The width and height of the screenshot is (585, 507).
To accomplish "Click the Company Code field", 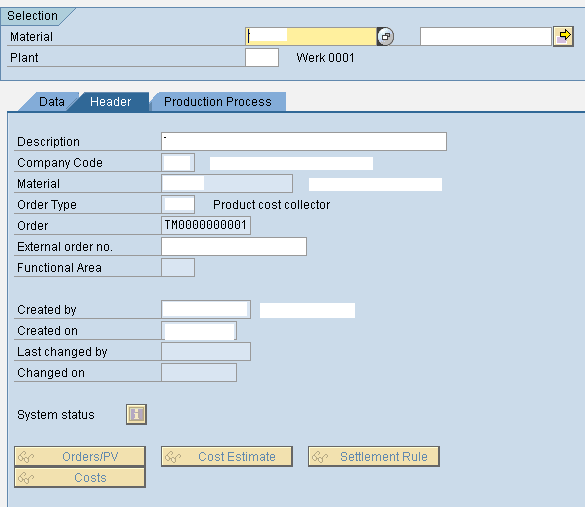I will click(x=178, y=163).
